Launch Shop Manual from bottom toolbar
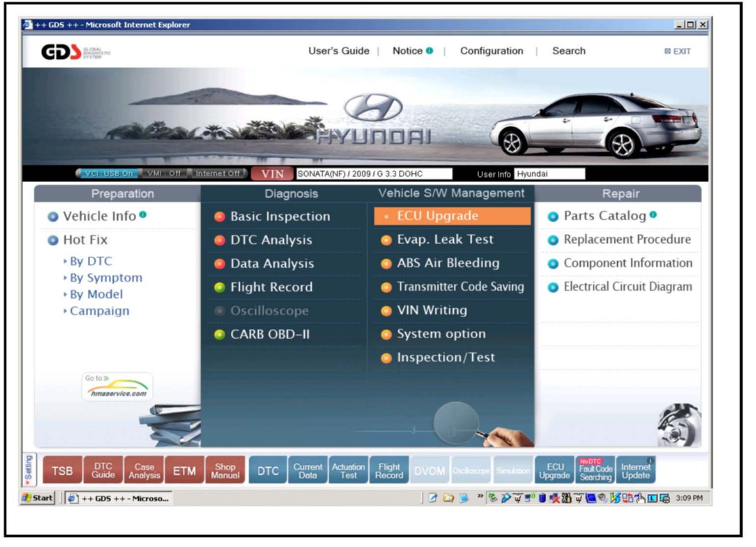This screenshot has width=756, height=547. 225,471
